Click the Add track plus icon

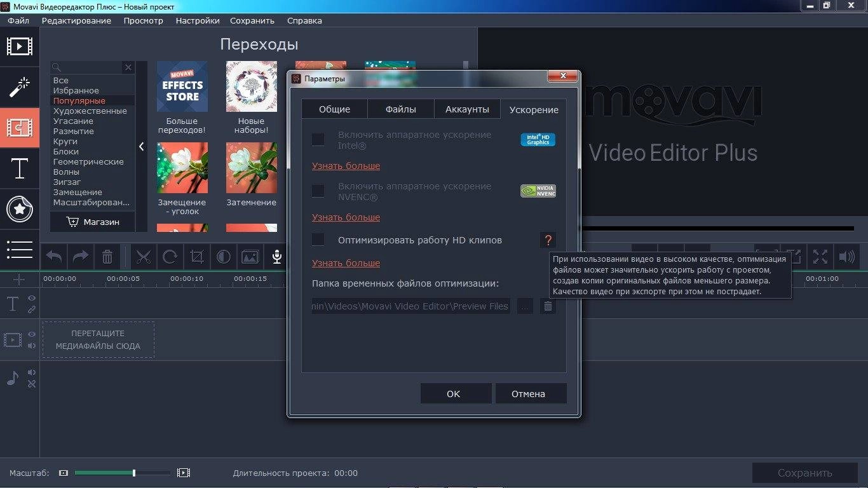point(19,280)
